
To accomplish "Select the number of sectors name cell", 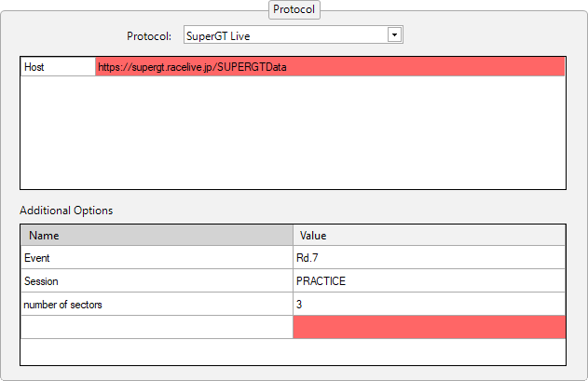I will pyautogui.click(x=157, y=305).
